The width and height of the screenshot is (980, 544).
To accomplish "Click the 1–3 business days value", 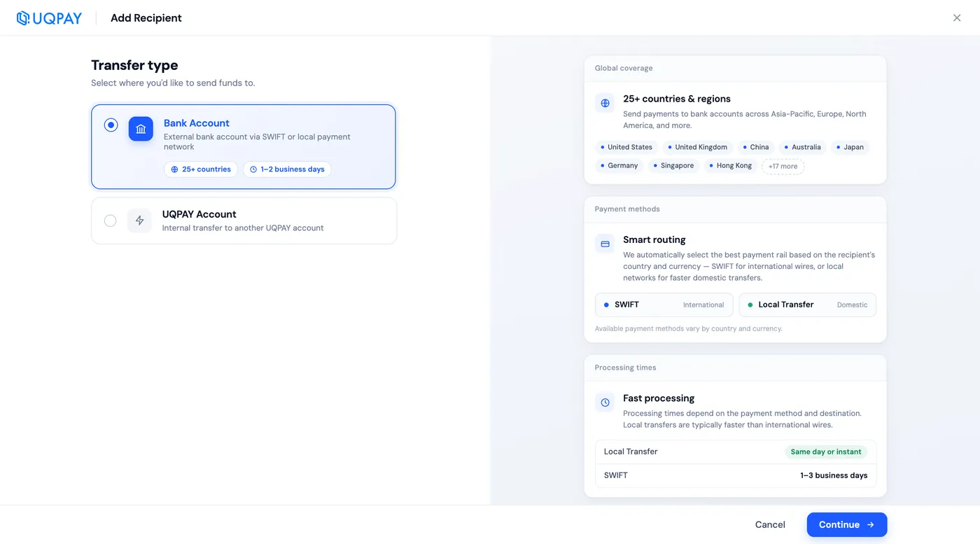I will (x=834, y=475).
